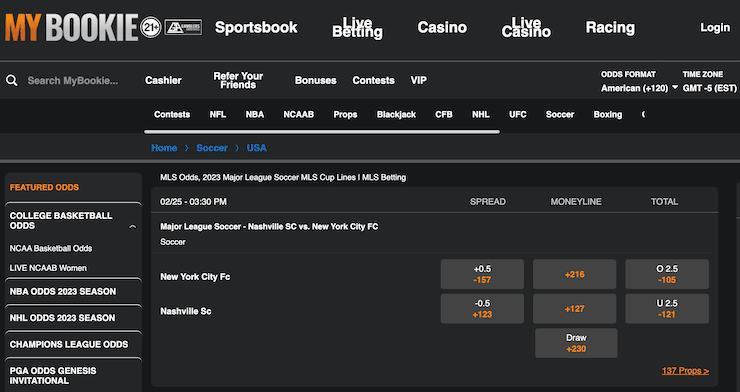740x392 pixels.
Task: Click the Gamblers Anonymous badge icon
Action: 183,27
